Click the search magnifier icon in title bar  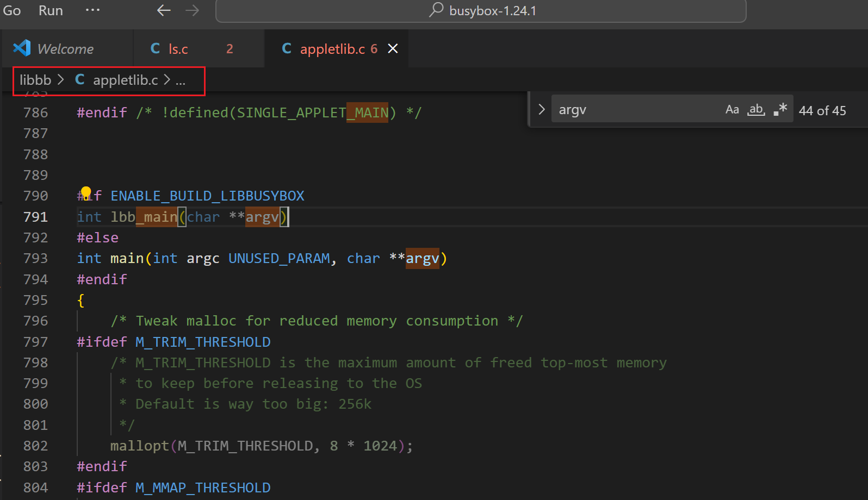(436, 10)
